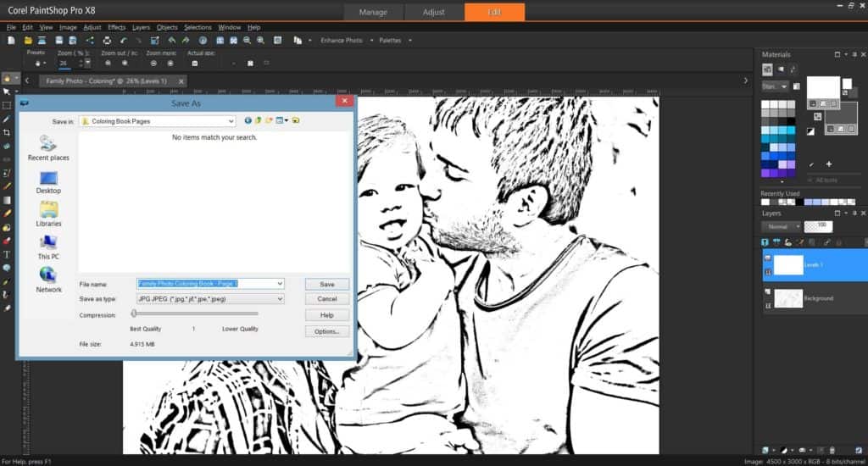Screen dimensions: 868x466
Task: Click the Undo arrow icon
Action: pyautogui.click(x=171, y=40)
